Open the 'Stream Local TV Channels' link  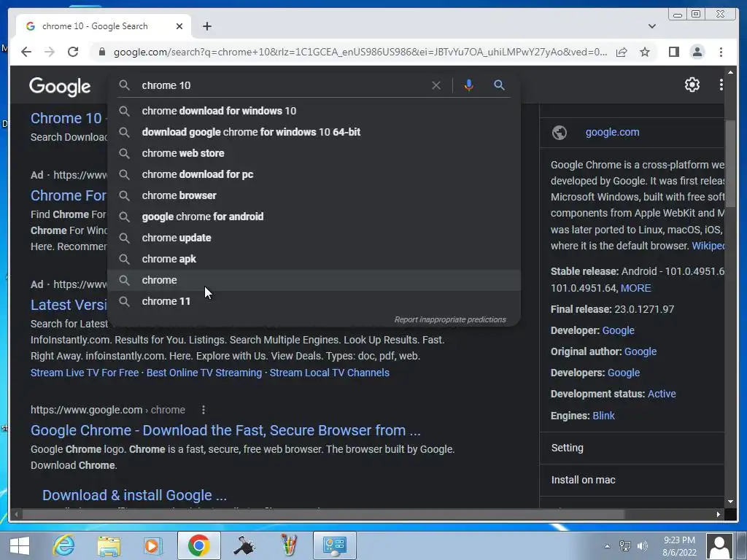tap(329, 373)
